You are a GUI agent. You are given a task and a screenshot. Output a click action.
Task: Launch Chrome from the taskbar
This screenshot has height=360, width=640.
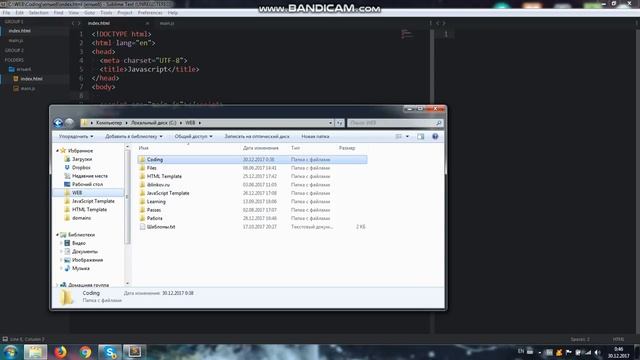click(x=85, y=352)
